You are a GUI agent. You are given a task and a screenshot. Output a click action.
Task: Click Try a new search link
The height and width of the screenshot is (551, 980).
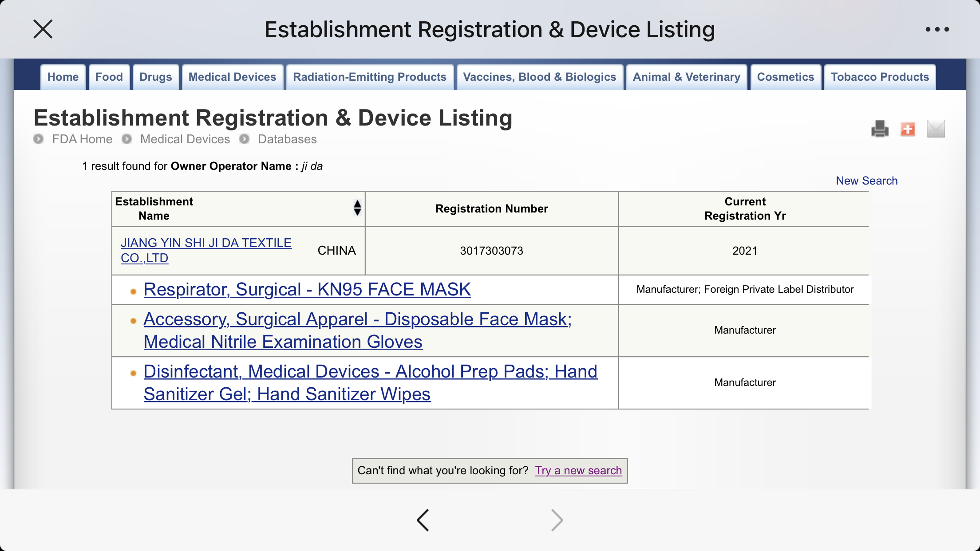pos(578,470)
